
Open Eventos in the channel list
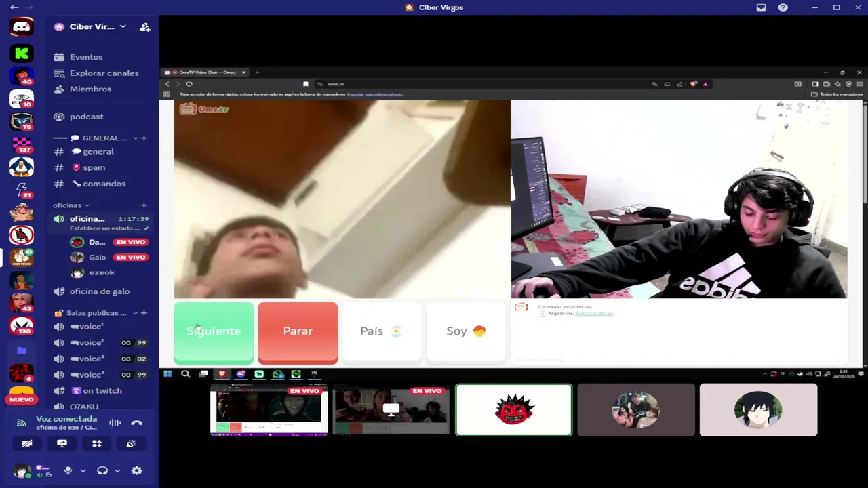pyautogui.click(x=86, y=57)
